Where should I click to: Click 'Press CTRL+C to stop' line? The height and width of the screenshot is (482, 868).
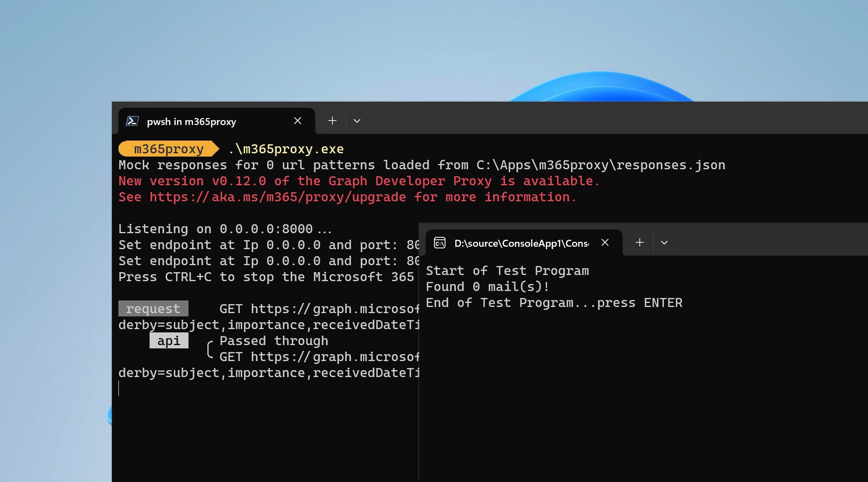(x=266, y=277)
